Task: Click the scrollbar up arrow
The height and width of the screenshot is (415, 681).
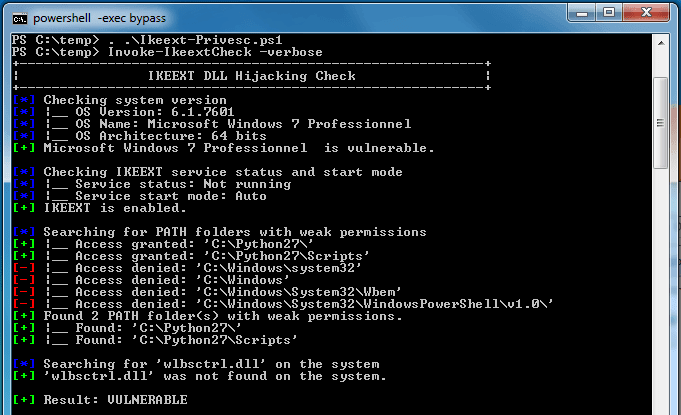Action: point(661,42)
